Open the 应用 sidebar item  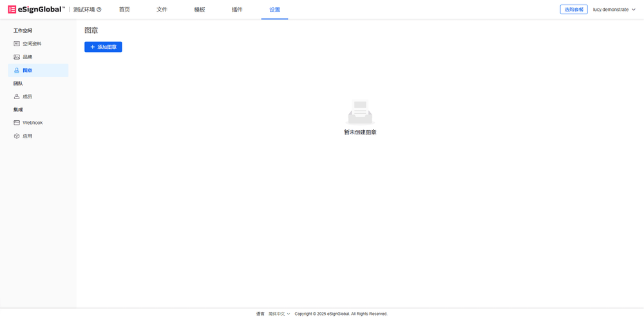[x=27, y=136]
